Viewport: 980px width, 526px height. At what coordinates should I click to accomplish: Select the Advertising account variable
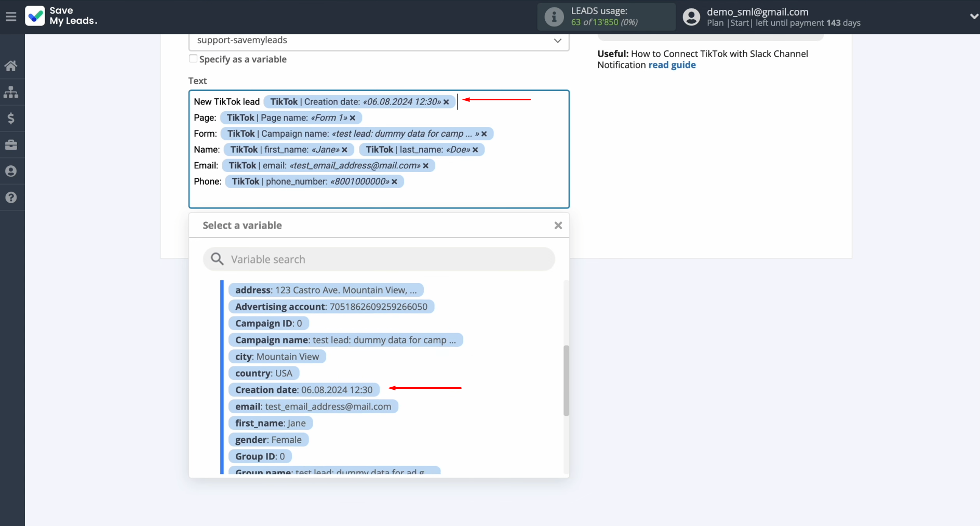click(x=331, y=307)
